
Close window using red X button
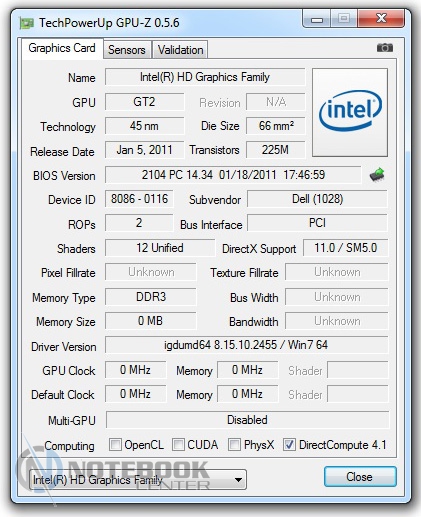(381, 18)
